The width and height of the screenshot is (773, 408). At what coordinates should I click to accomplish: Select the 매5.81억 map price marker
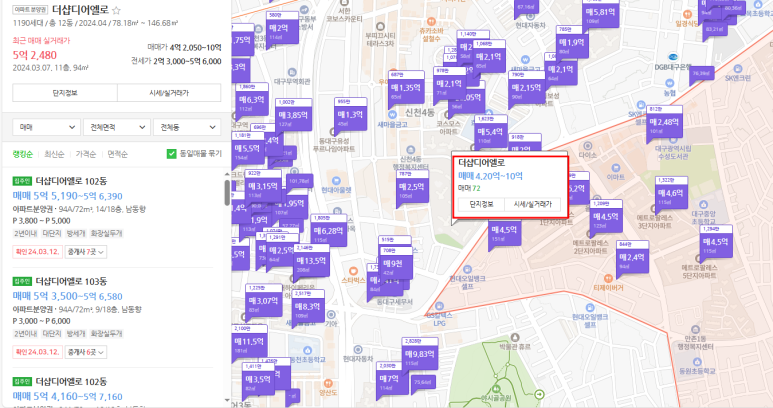tap(599, 12)
